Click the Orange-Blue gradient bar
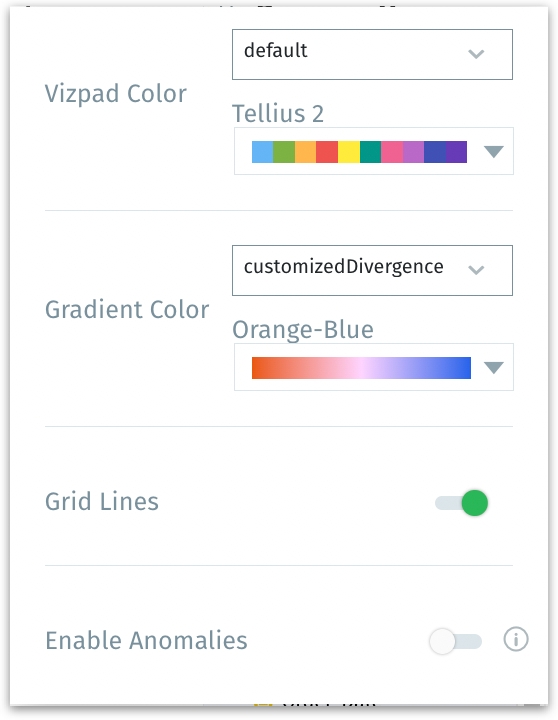558x720 pixels. (x=361, y=368)
